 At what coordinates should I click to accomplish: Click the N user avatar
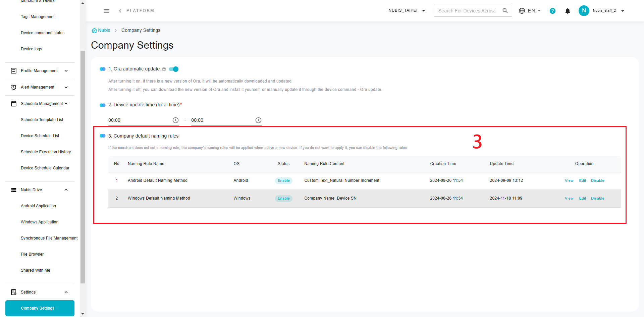click(584, 11)
